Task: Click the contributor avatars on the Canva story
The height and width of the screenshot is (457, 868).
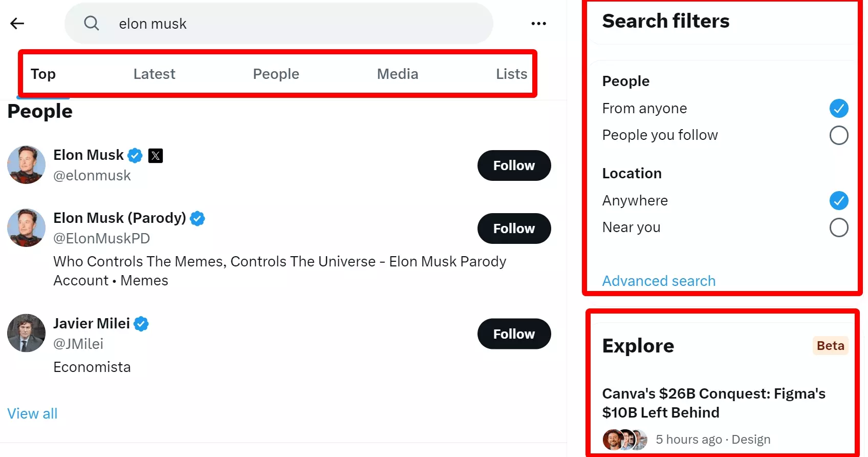Action: [624, 439]
